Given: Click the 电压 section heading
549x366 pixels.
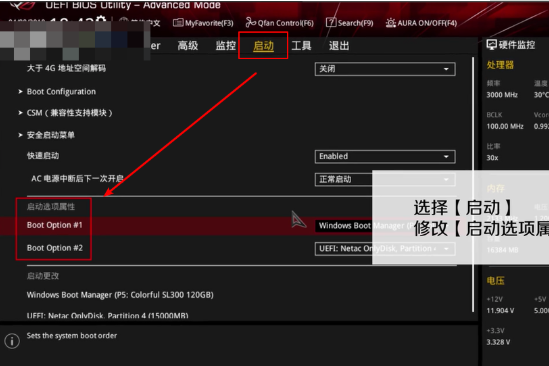Looking at the screenshot, I should (495, 281).
